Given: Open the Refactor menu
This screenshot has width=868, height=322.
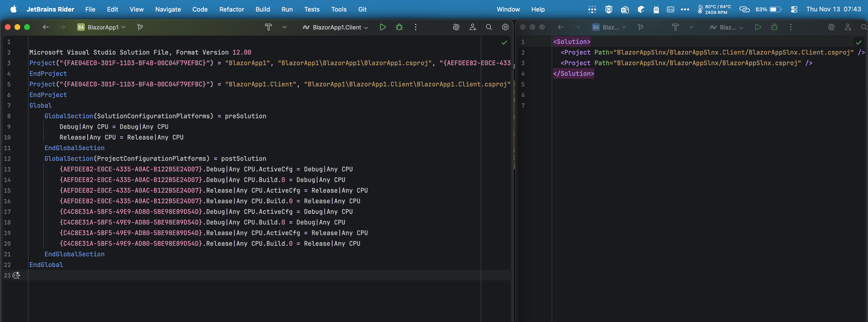Looking at the screenshot, I should [231, 9].
